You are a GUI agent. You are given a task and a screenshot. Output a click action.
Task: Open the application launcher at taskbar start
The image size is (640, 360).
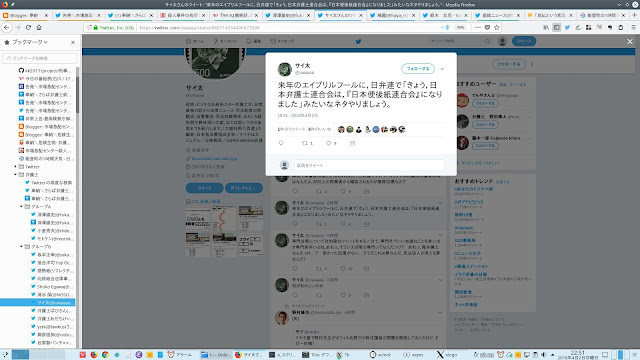pos(5,355)
